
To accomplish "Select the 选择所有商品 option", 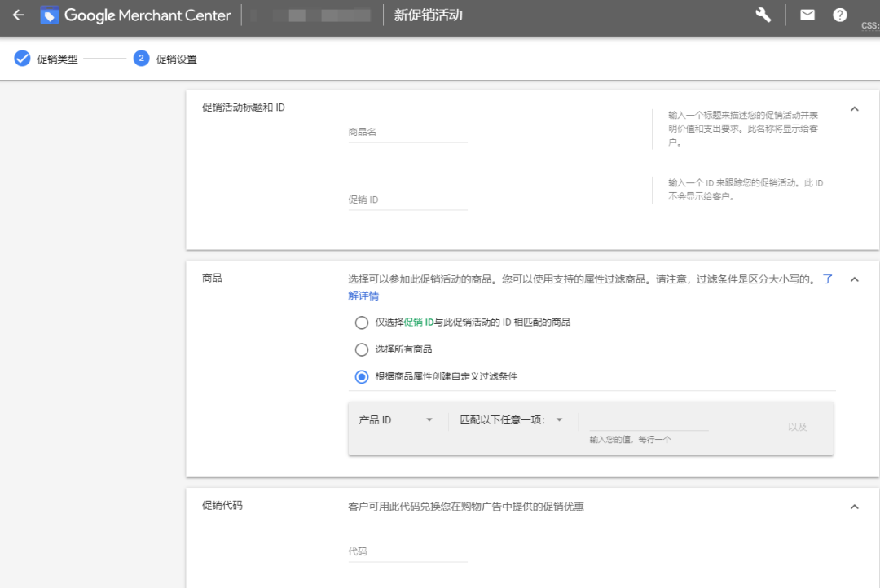I will 362,349.
